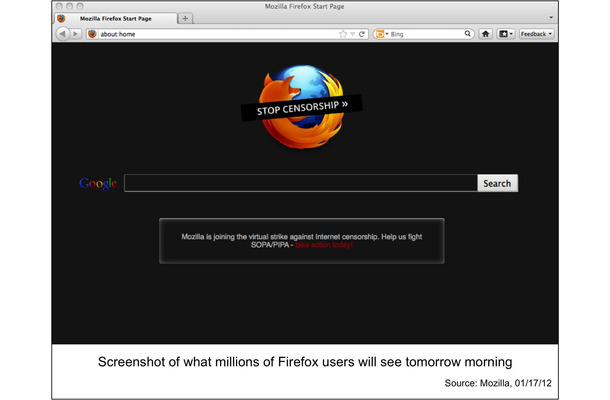Click the Forward navigation arrow
The width and height of the screenshot is (610, 400).
point(76,34)
